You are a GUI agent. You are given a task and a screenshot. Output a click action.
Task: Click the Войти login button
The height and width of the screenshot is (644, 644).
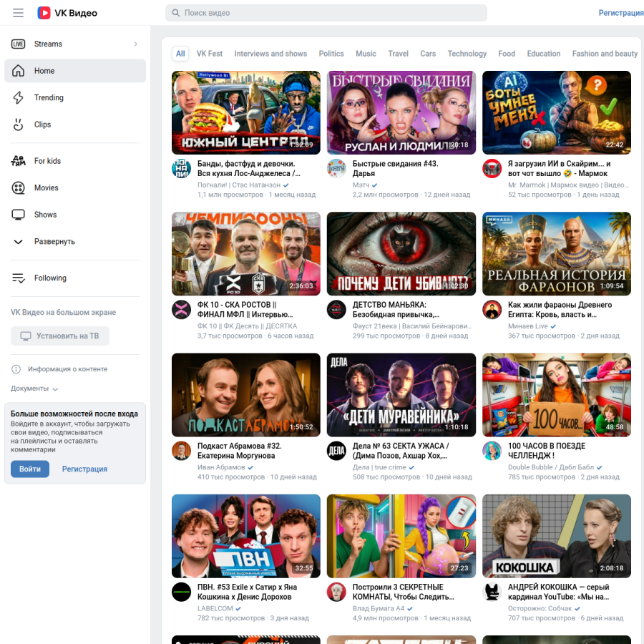pos(30,469)
